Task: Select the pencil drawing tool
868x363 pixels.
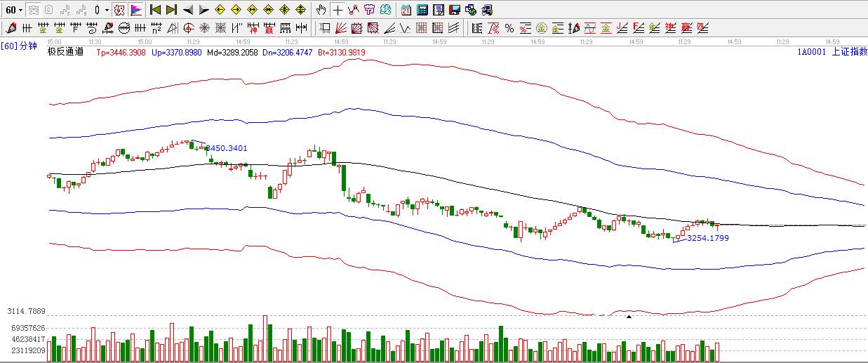Action: pos(11,28)
